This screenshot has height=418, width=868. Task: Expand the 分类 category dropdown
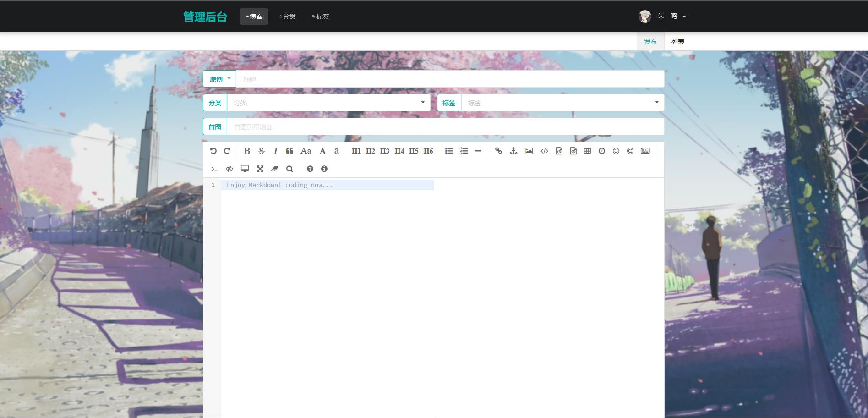(x=328, y=103)
